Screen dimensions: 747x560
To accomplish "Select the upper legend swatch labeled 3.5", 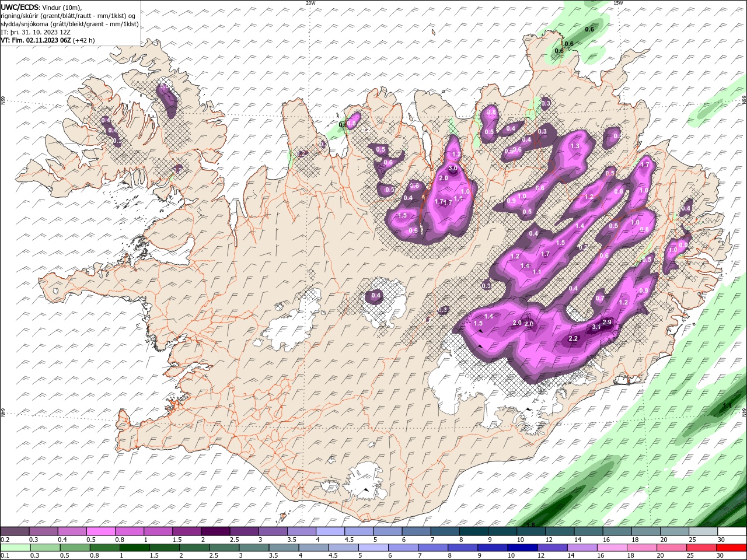I will [x=301, y=531].
